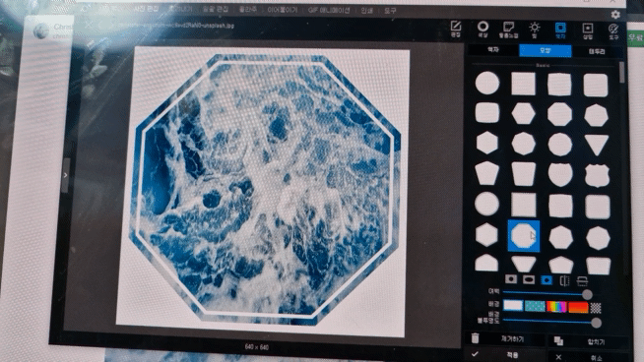Click the shapes list vertical scrollbar
Image resolution: width=644 pixels, height=362 pixels.
621,72
